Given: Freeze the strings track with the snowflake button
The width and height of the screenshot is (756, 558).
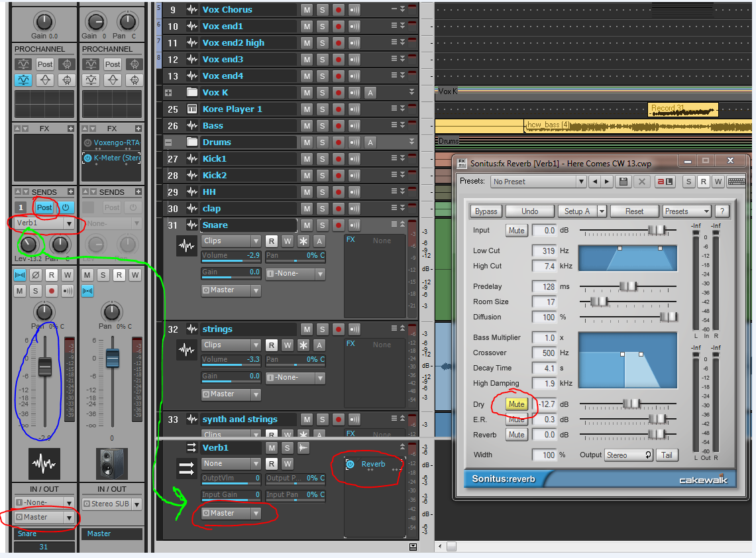Looking at the screenshot, I should coord(303,345).
